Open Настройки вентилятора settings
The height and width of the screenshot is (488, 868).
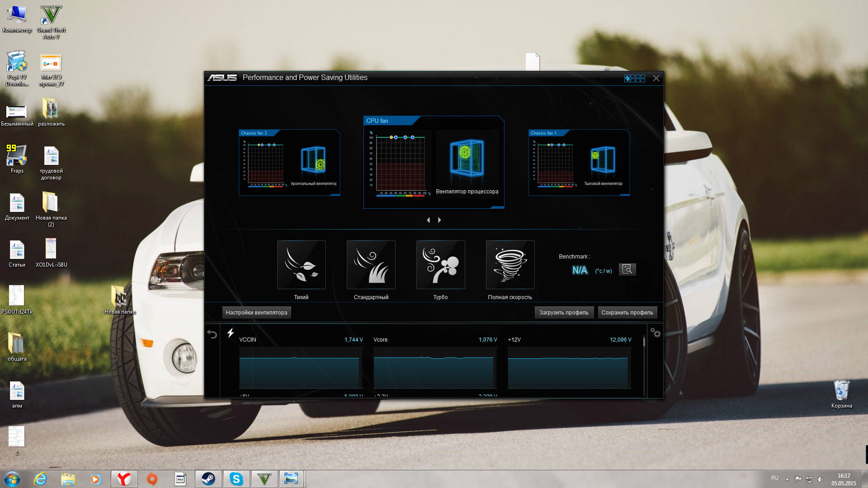pos(256,313)
